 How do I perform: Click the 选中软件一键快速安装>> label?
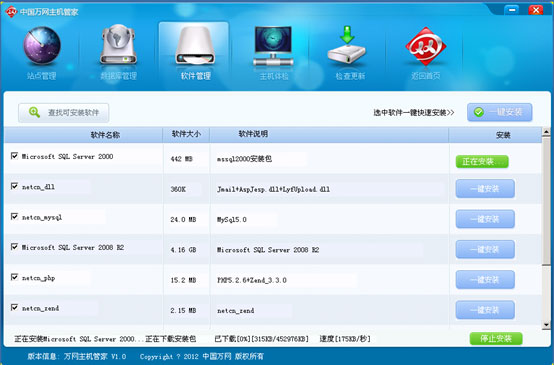click(x=414, y=113)
